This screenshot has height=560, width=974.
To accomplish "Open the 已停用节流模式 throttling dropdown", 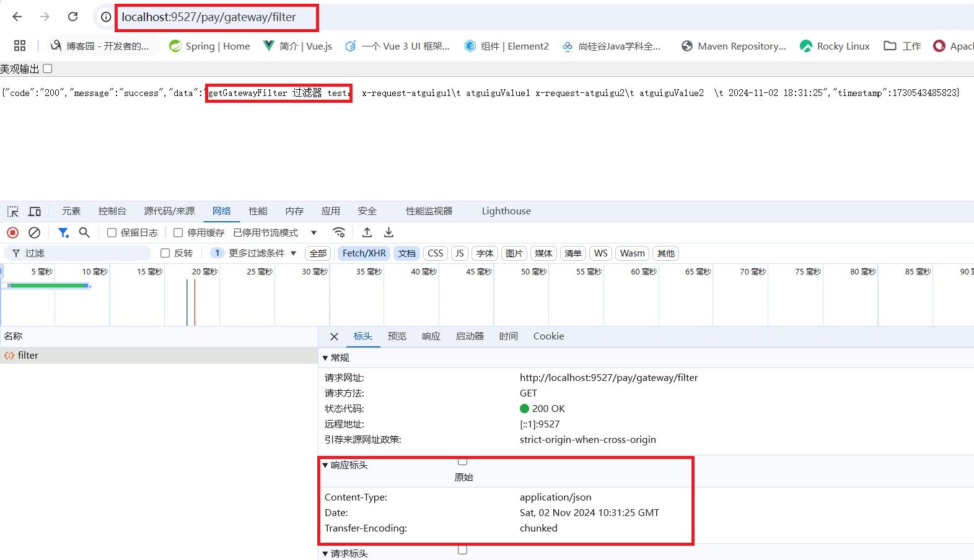I will [275, 233].
